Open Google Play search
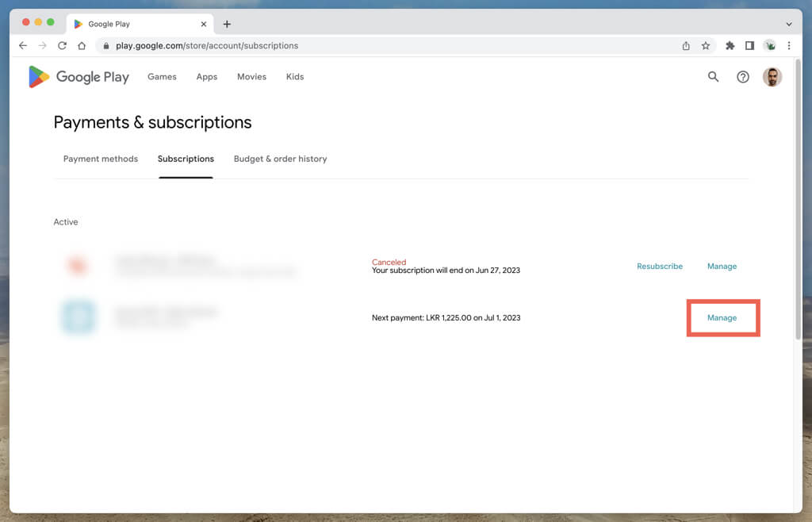 pyautogui.click(x=713, y=77)
